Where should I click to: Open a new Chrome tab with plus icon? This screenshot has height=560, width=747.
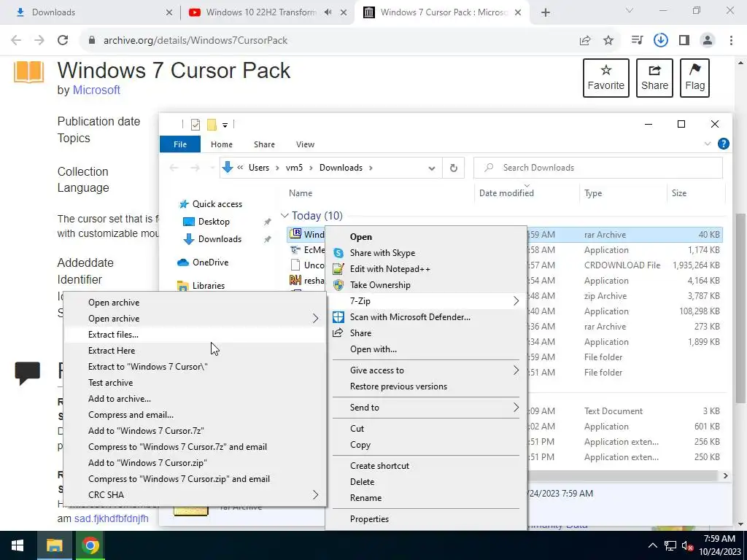click(546, 13)
